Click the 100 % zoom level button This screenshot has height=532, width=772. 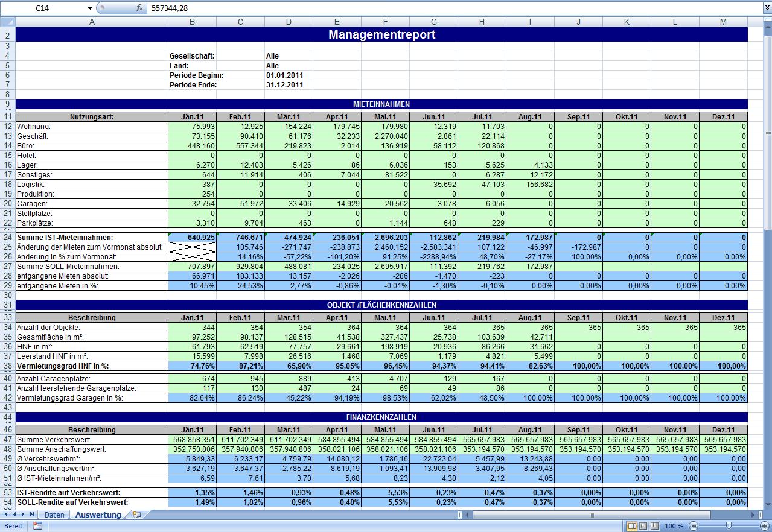coord(674,526)
